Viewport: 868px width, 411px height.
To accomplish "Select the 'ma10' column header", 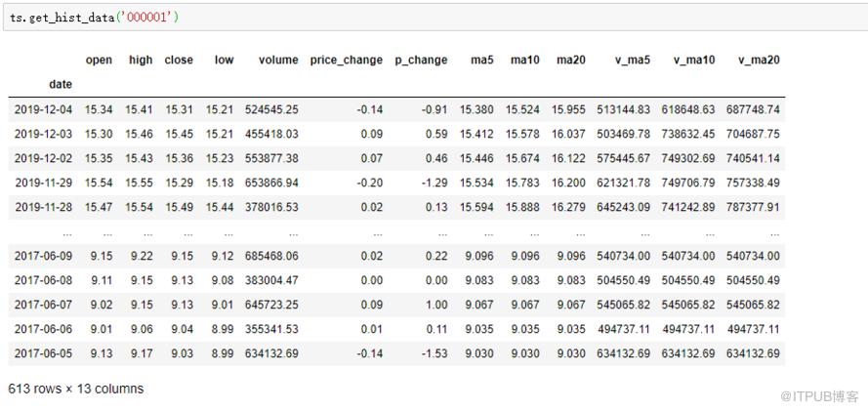I will (x=524, y=60).
